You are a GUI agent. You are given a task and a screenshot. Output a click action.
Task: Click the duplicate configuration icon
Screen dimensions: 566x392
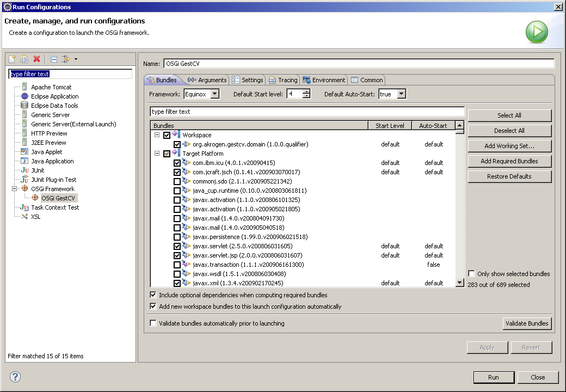coord(24,59)
